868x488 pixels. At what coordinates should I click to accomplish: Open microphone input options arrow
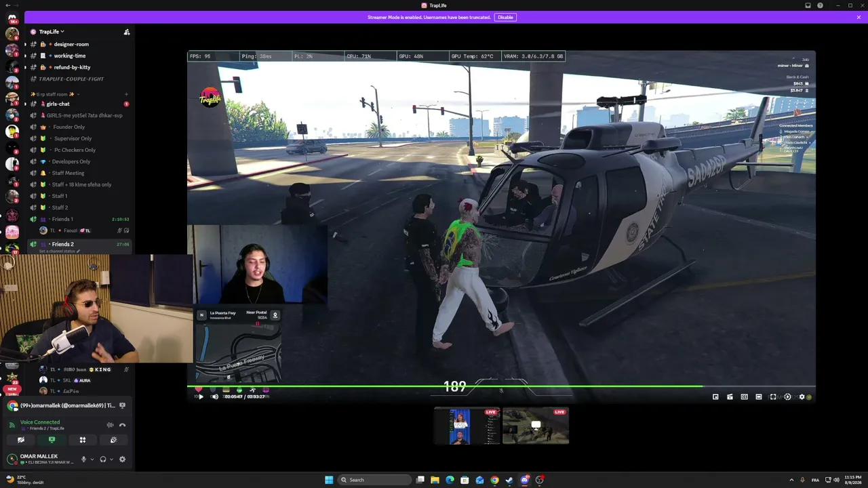pos(92,460)
